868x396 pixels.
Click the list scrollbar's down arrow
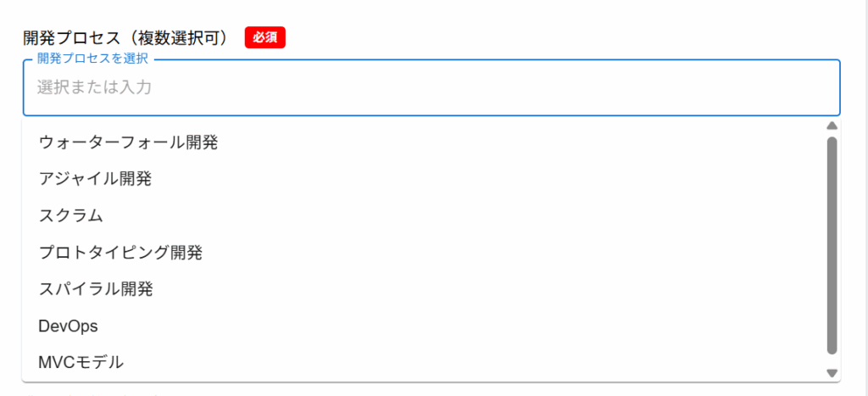click(x=832, y=373)
